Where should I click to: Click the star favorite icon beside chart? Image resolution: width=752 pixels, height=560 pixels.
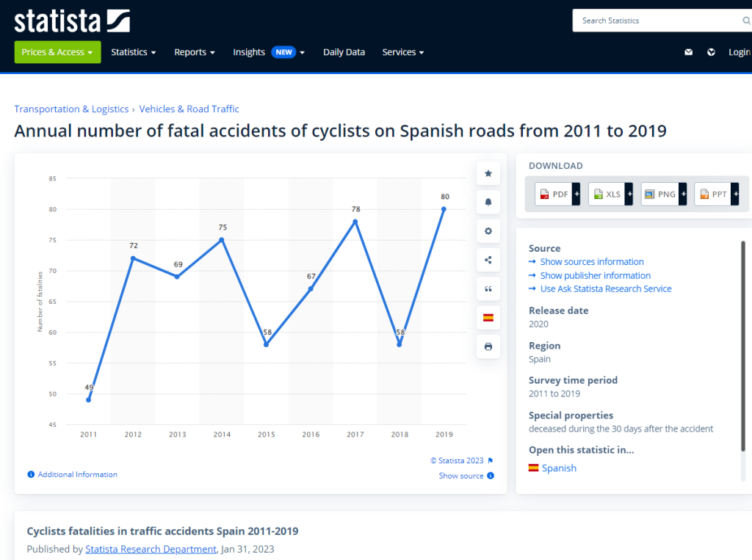pyautogui.click(x=488, y=174)
